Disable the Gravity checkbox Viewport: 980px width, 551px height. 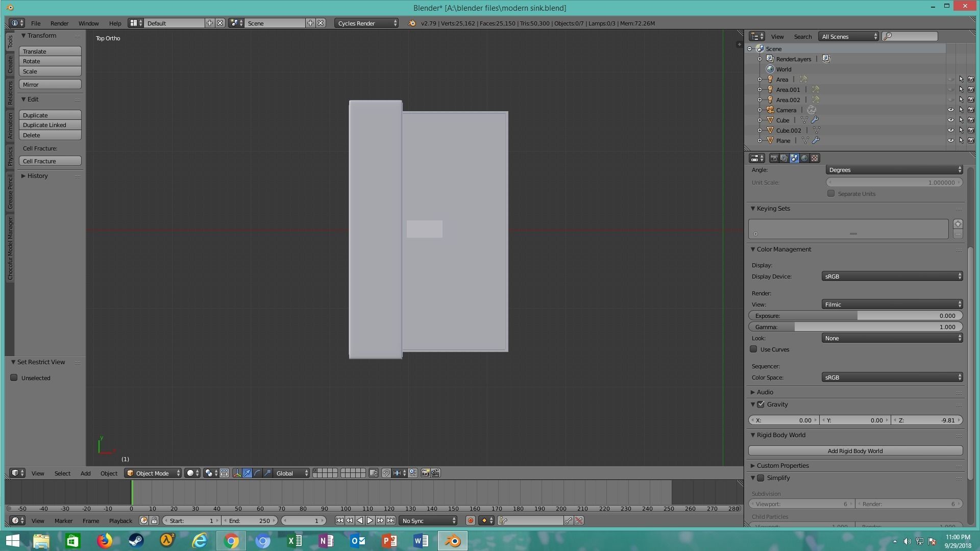(761, 405)
